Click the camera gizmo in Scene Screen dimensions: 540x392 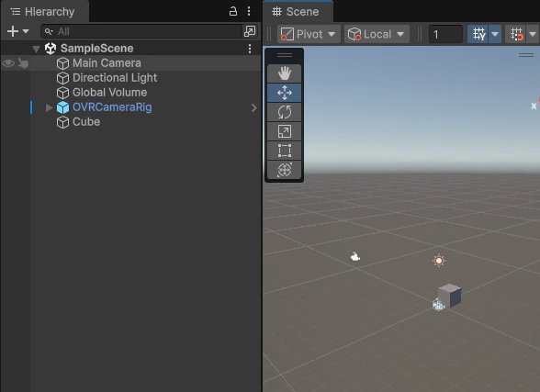pyautogui.click(x=355, y=256)
